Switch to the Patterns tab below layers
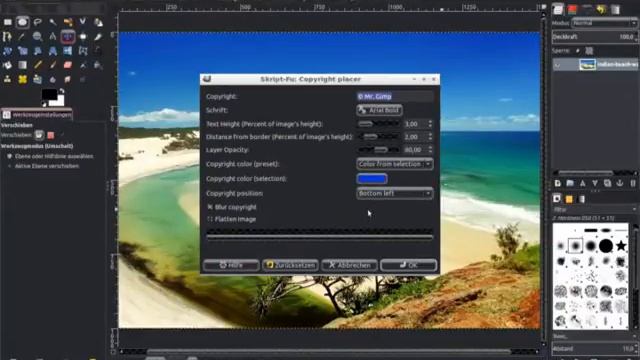The height and width of the screenshot is (360, 640). point(569,199)
